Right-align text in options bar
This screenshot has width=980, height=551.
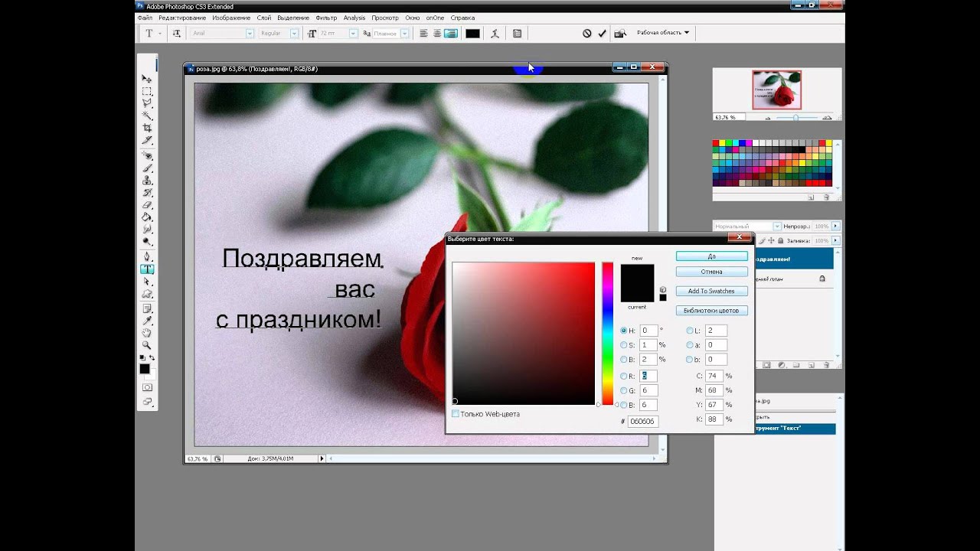pyautogui.click(x=451, y=33)
